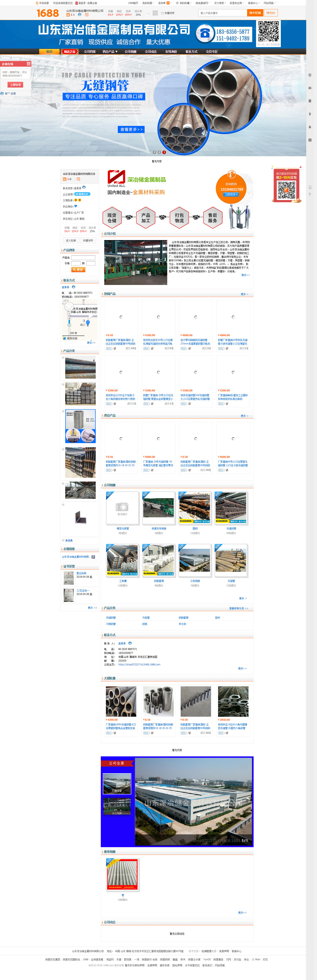Viewport: 317px width, 980px height.
Task: Open the 公司相册 nav tab
Action: pos(130,51)
